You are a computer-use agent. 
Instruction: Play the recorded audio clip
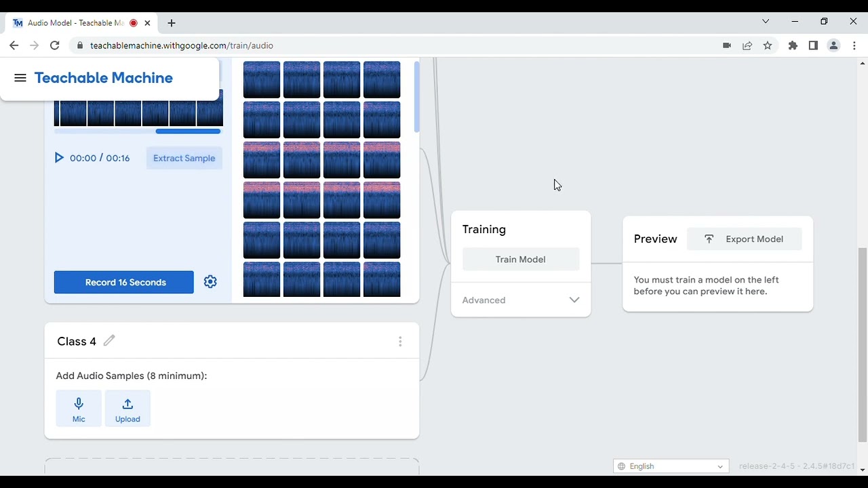[59, 158]
